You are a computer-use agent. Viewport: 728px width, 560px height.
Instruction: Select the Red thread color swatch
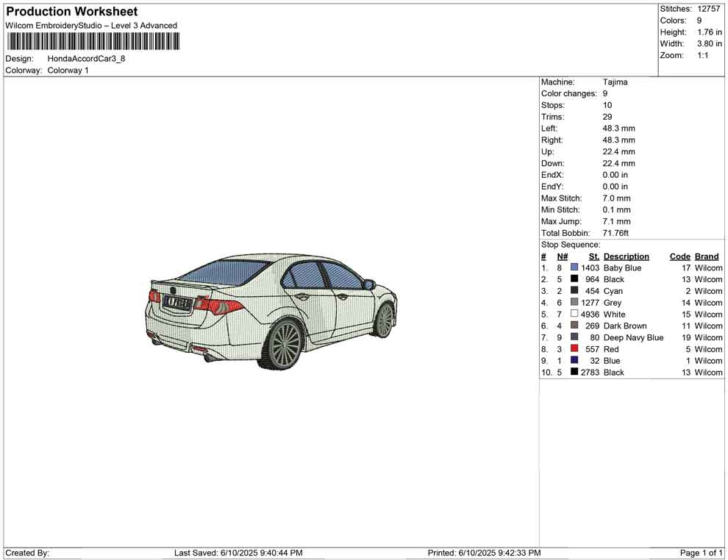[x=574, y=349]
